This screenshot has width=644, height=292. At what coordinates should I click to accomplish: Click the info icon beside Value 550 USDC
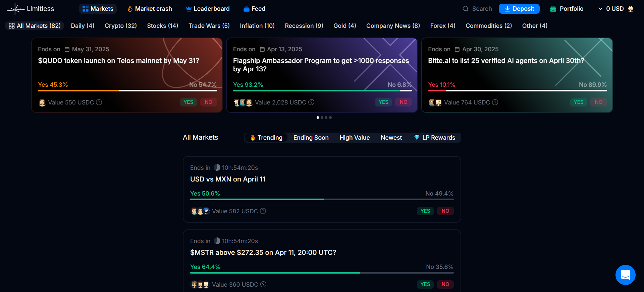click(99, 102)
